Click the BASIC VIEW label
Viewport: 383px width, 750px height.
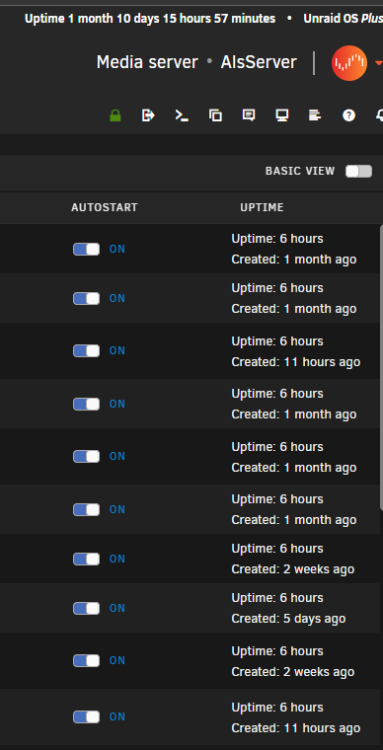click(300, 171)
